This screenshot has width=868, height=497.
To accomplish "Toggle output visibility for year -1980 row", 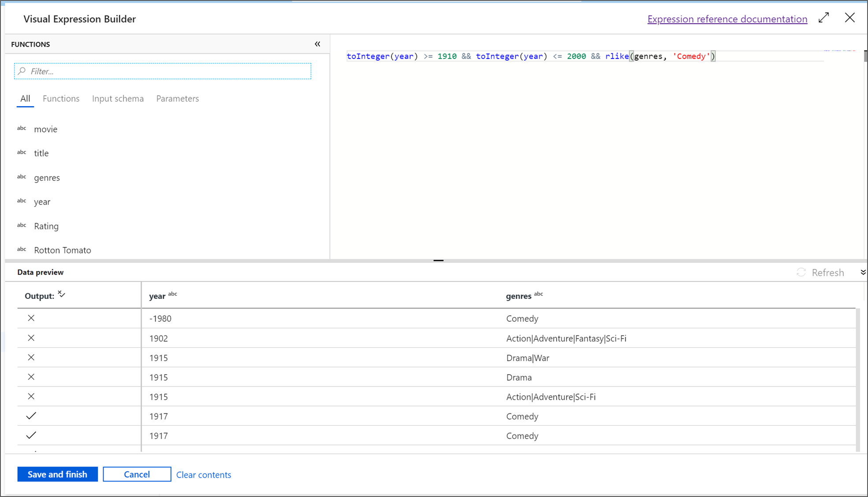I will (x=31, y=318).
